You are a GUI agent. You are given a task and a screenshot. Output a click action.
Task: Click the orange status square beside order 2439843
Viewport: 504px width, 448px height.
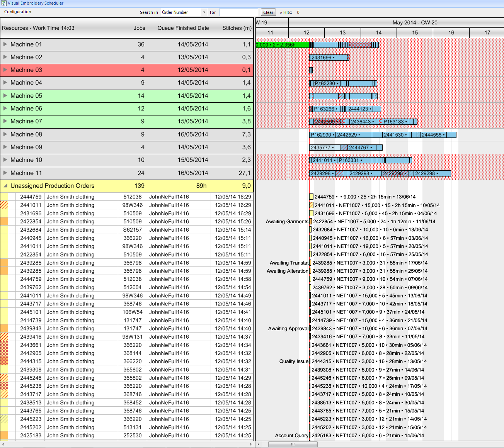pyautogui.click(x=4, y=328)
